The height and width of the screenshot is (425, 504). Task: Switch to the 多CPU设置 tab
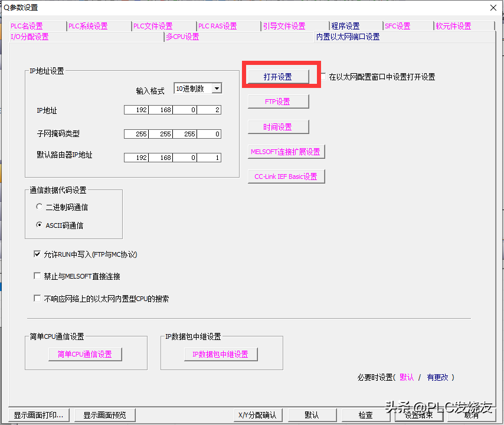pos(182,37)
